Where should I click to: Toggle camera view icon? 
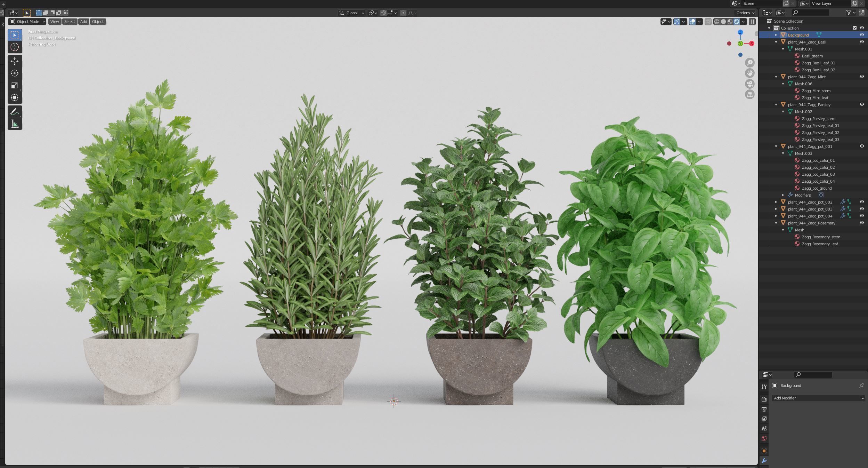coord(750,84)
